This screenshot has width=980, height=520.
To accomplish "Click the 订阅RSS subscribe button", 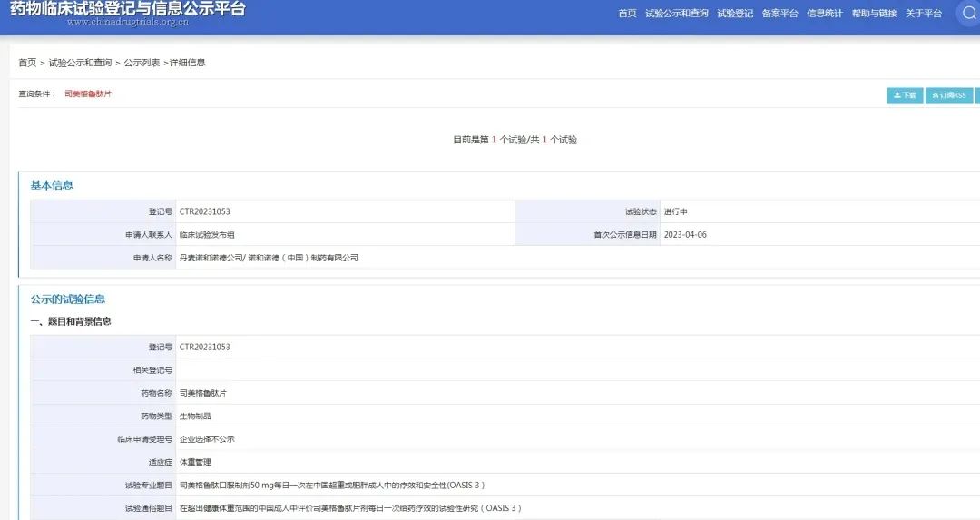I will click(948, 95).
